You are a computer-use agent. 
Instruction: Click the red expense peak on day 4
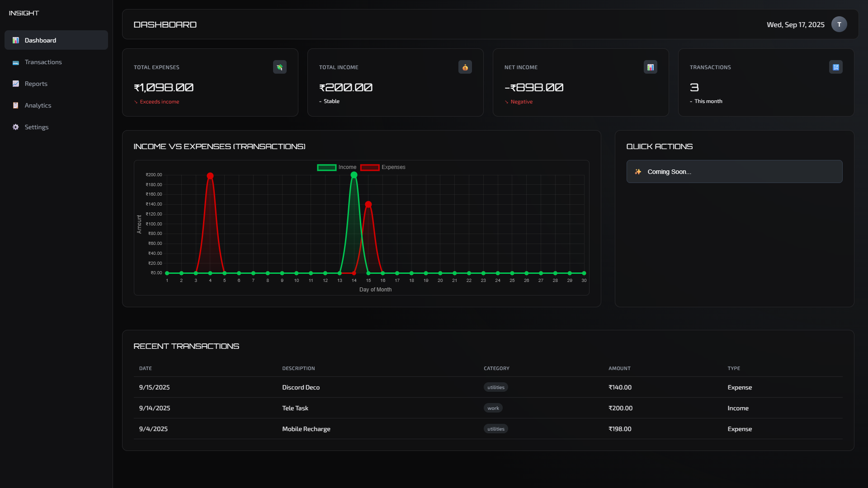click(210, 176)
